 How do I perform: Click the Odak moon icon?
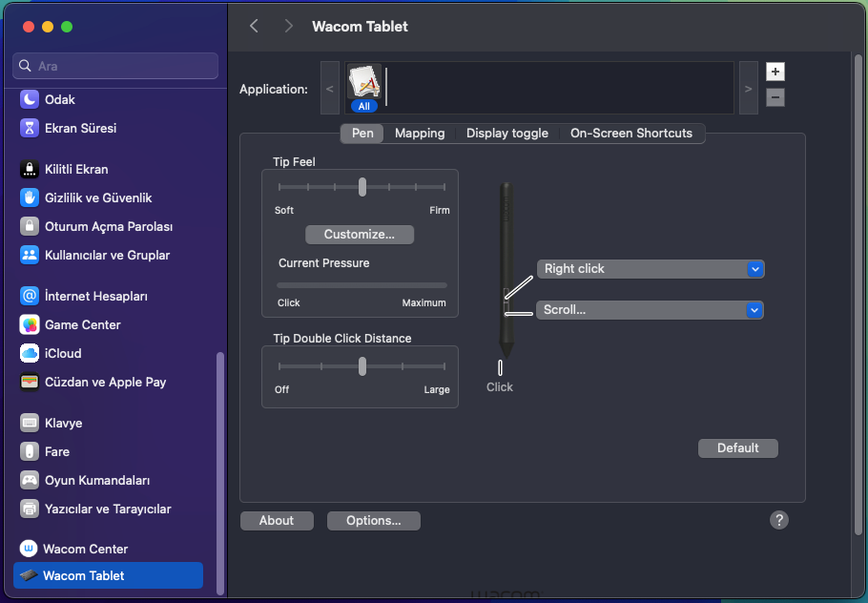30,99
